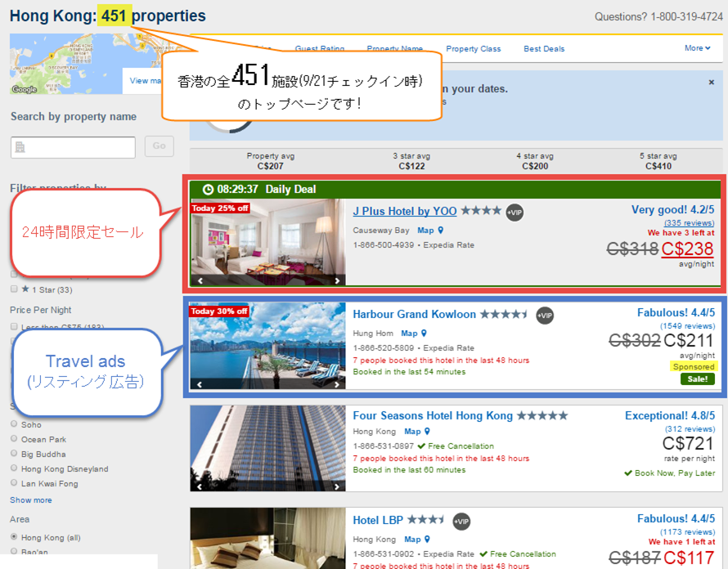728x569 pixels.
Task: Open Harbour Grand Kowloon hotel link
Action: [414, 314]
